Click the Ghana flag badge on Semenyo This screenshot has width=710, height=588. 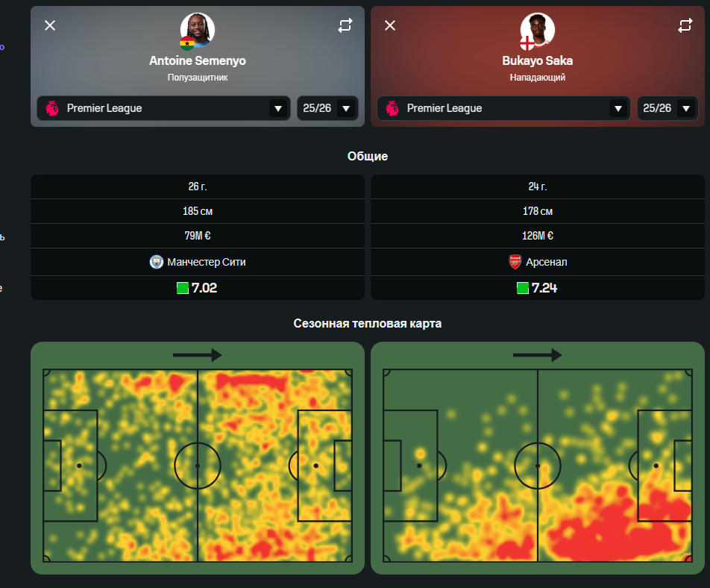pos(187,43)
